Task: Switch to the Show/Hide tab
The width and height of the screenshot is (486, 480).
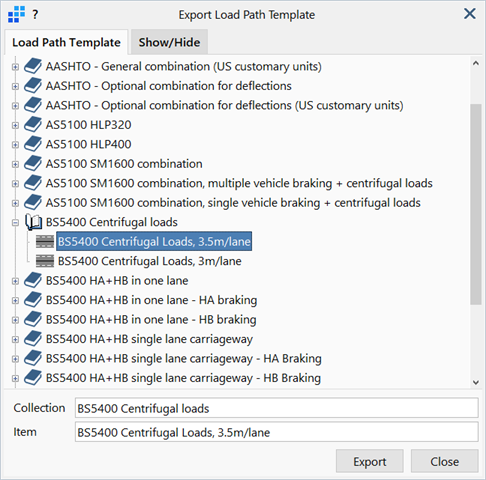Action: 169,42
